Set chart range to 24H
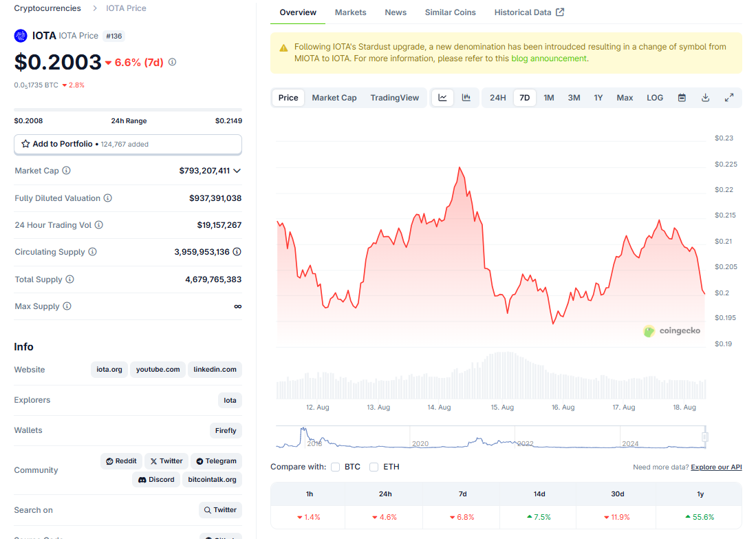Image resolution: width=756 pixels, height=539 pixels. 497,98
